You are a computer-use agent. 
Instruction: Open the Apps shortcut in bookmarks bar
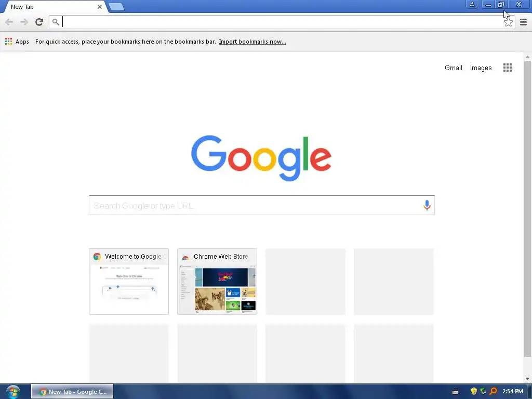[x=17, y=42]
